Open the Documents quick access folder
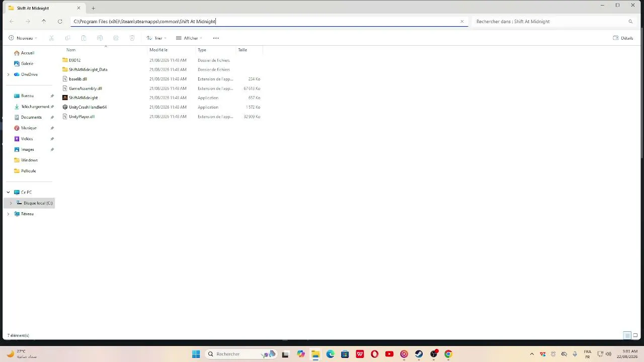The height and width of the screenshot is (362, 644). point(31,117)
